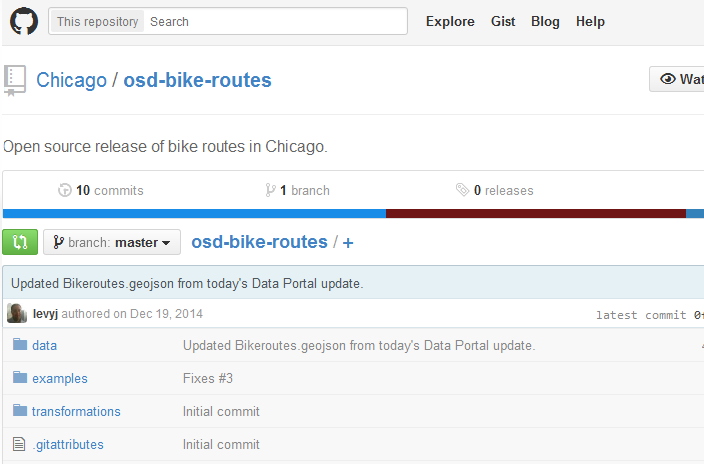Click the examples folder icon
The width and height of the screenshot is (704, 464).
[19, 378]
